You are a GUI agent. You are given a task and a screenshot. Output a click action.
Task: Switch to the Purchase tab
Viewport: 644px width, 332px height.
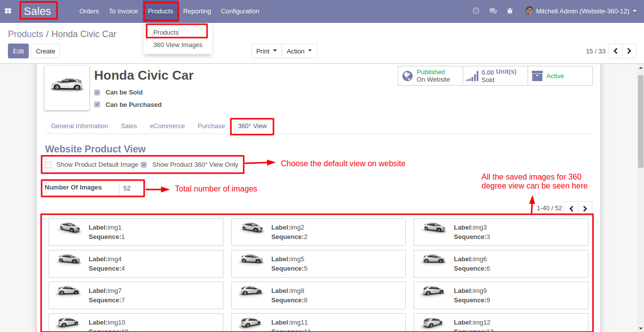pyautogui.click(x=212, y=126)
